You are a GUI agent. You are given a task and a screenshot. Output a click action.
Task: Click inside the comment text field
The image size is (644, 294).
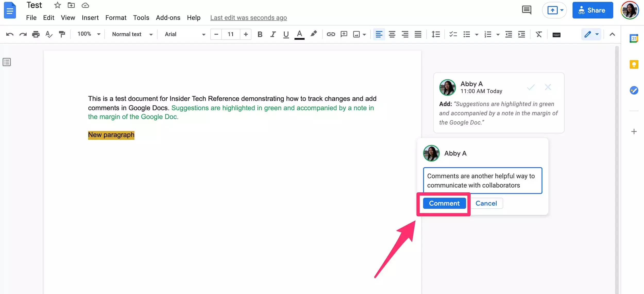point(482,181)
